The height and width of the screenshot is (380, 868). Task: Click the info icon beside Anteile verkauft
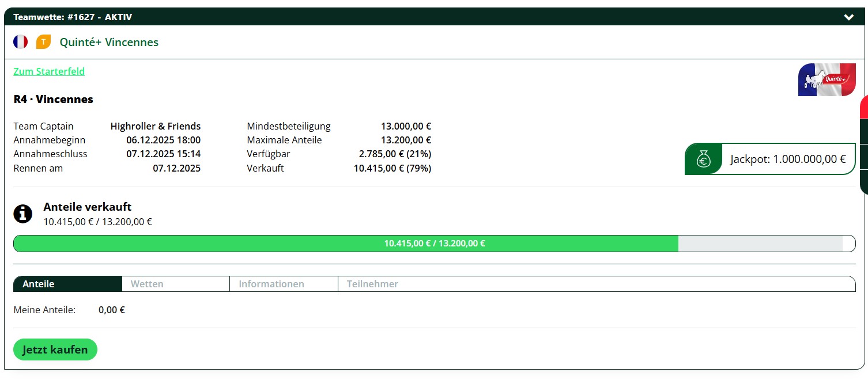[22, 214]
